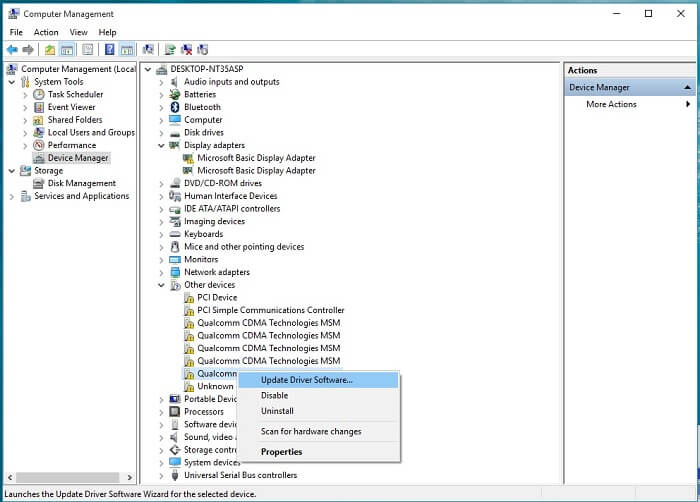This screenshot has height=502, width=700.
Task: Click the Scan for hardware changes toolbar icon
Action: tap(148, 50)
